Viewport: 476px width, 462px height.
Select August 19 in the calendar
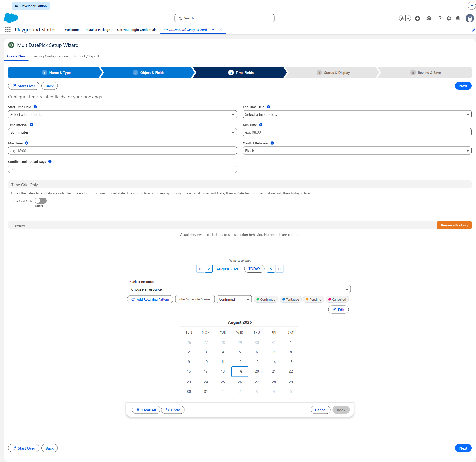(240, 372)
